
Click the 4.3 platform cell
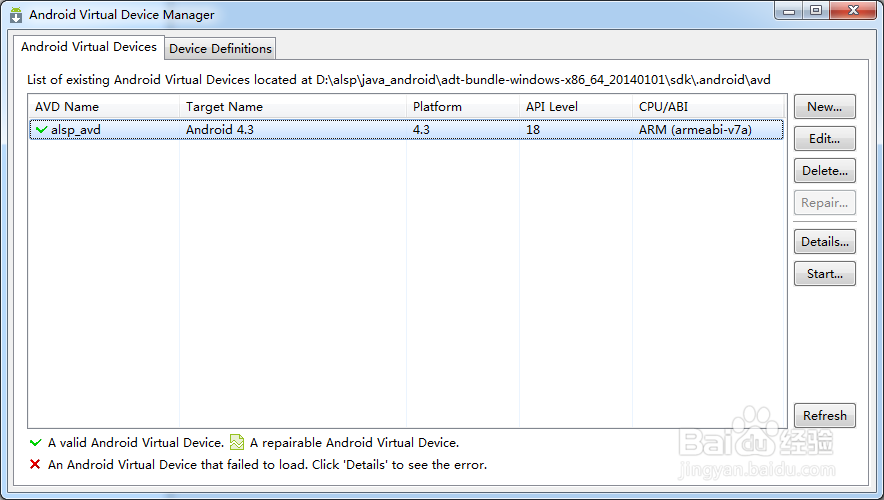pos(421,130)
